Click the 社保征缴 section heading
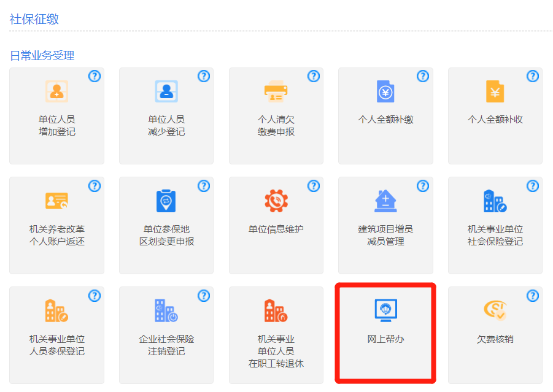Viewport: 553px width, 392px height. click(34, 19)
